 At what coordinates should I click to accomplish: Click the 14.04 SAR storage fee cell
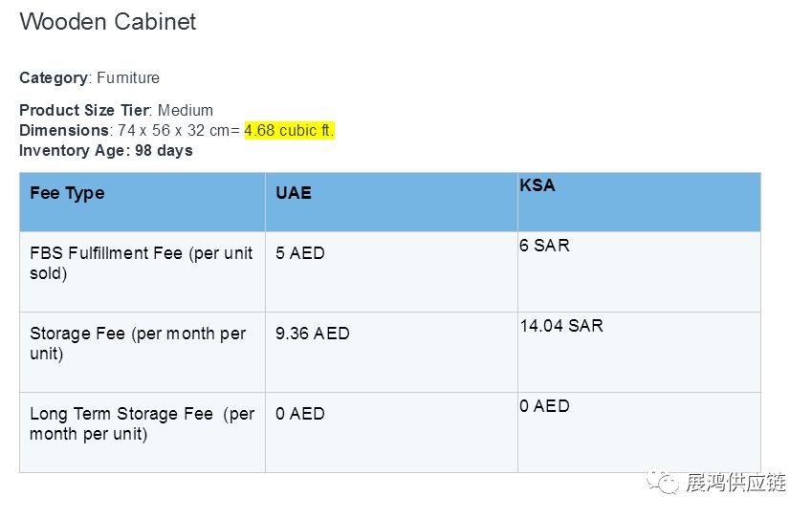561,326
